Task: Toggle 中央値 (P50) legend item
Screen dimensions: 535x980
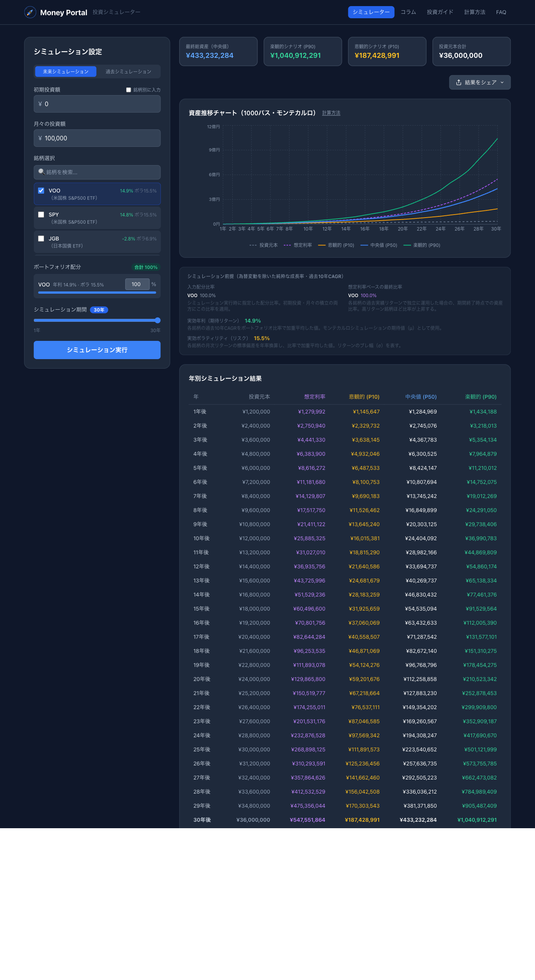Action: pyautogui.click(x=379, y=245)
